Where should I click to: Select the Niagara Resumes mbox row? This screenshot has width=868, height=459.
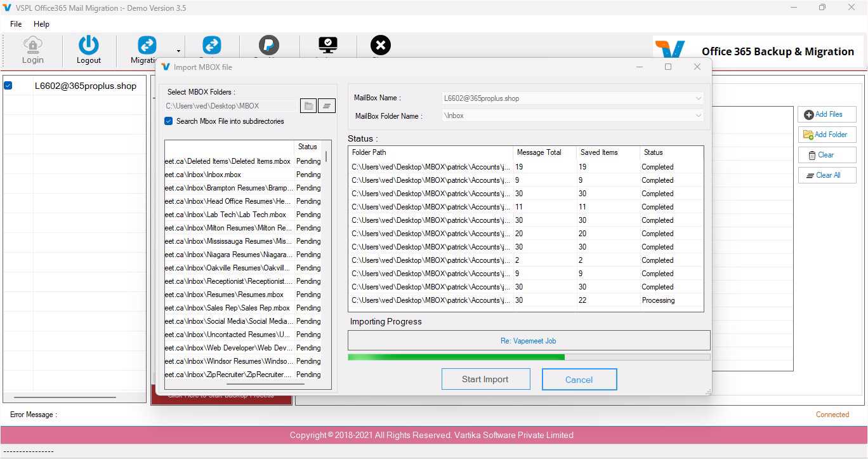(x=244, y=255)
